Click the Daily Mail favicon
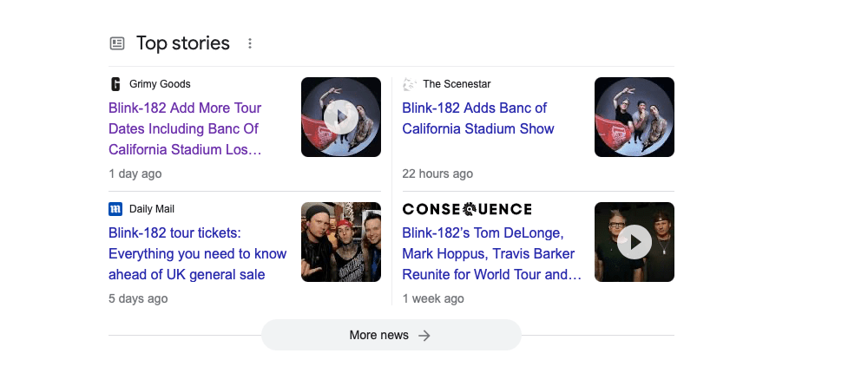 tap(115, 209)
